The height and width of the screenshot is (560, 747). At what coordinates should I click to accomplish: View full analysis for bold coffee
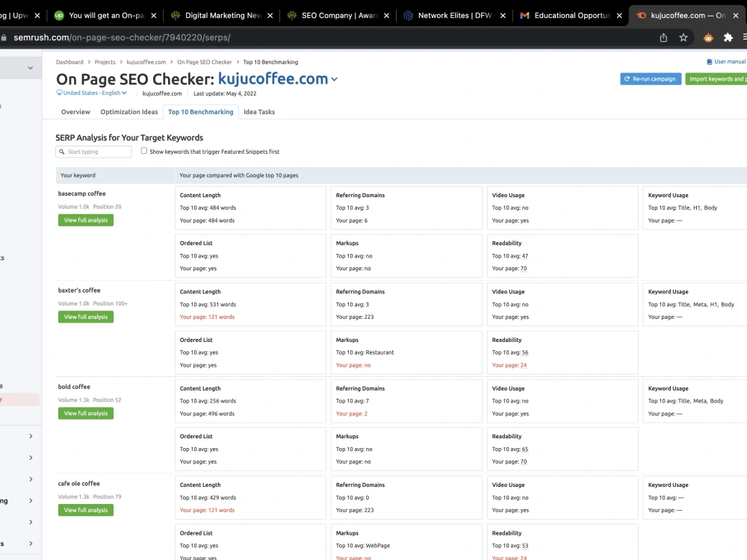point(86,414)
